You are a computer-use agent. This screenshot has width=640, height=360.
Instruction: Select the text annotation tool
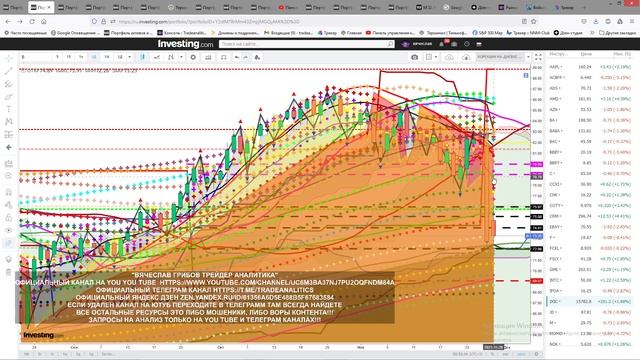coord(9,109)
